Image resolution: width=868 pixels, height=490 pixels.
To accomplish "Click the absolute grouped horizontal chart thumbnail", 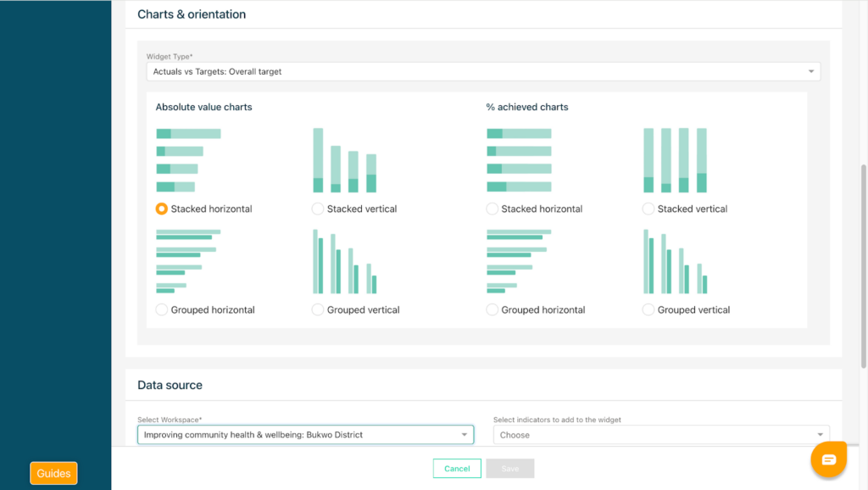I will [x=187, y=261].
